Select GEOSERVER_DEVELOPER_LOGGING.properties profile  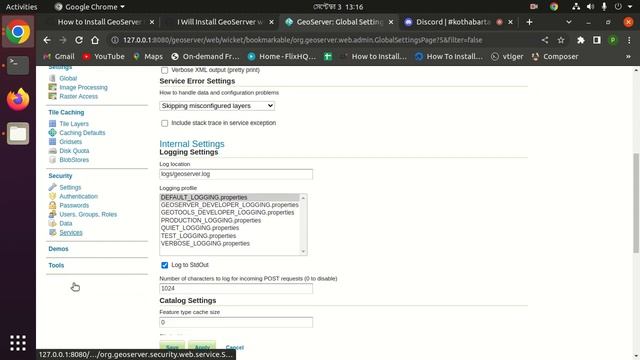(x=229, y=205)
